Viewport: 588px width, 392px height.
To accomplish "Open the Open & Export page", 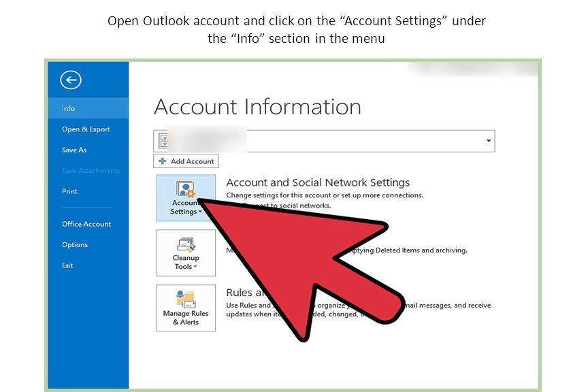I will (x=86, y=129).
